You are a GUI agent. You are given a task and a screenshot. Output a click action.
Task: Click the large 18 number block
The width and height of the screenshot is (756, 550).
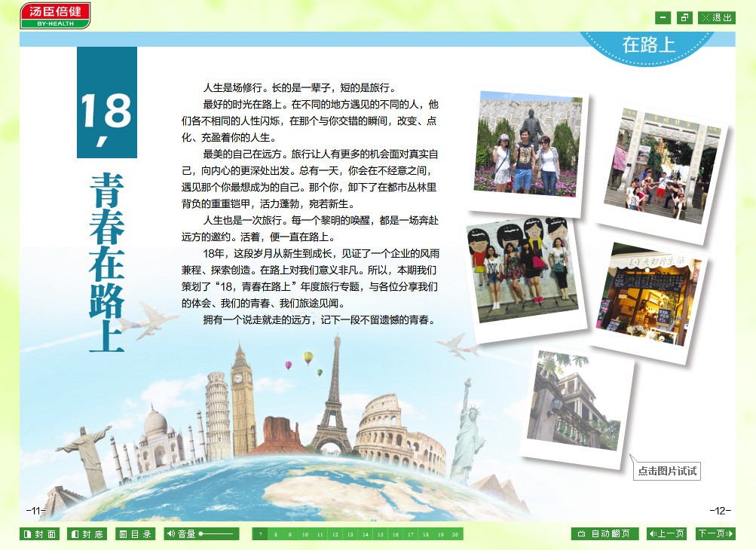pyautogui.click(x=107, y=102)
